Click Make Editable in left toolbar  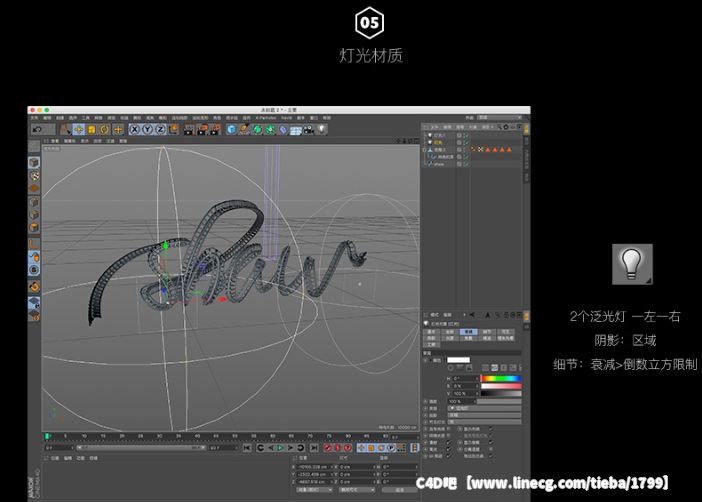point(34,146)
